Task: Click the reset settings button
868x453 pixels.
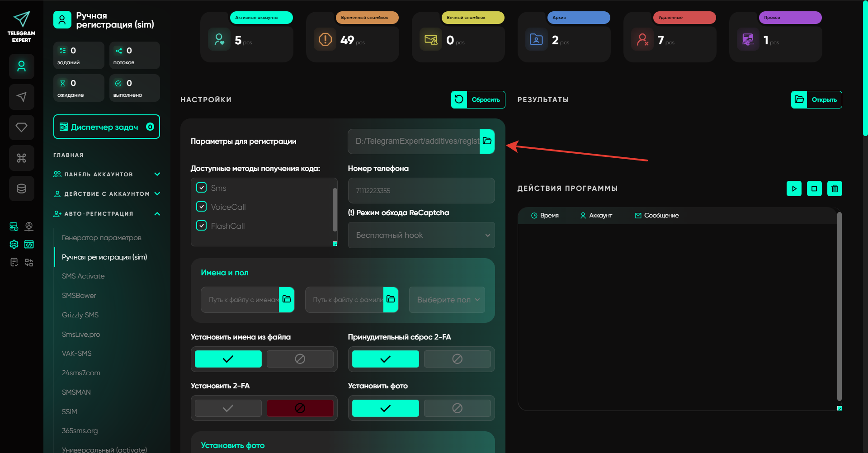Action: (x=478, y=99)
